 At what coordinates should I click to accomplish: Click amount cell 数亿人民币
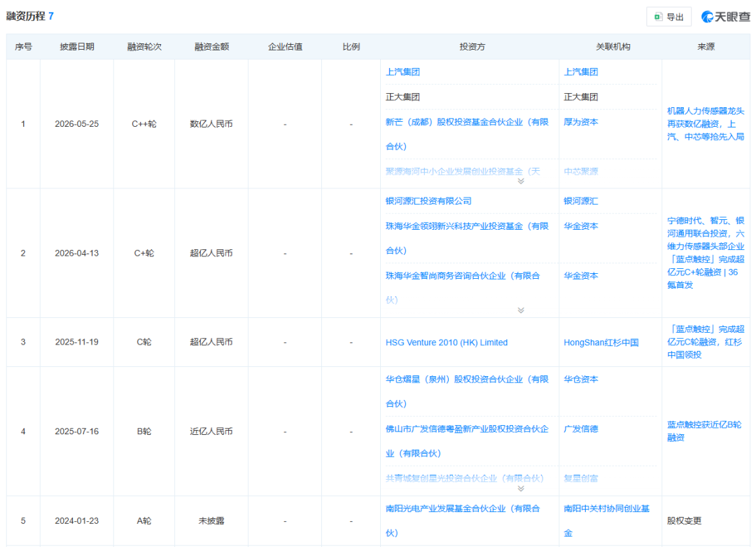[211, 124]
